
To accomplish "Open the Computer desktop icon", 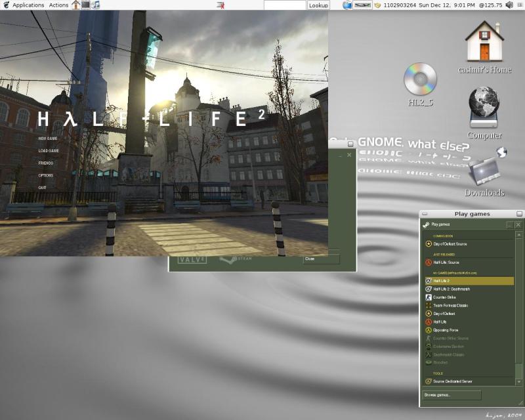I will [484, 113].
